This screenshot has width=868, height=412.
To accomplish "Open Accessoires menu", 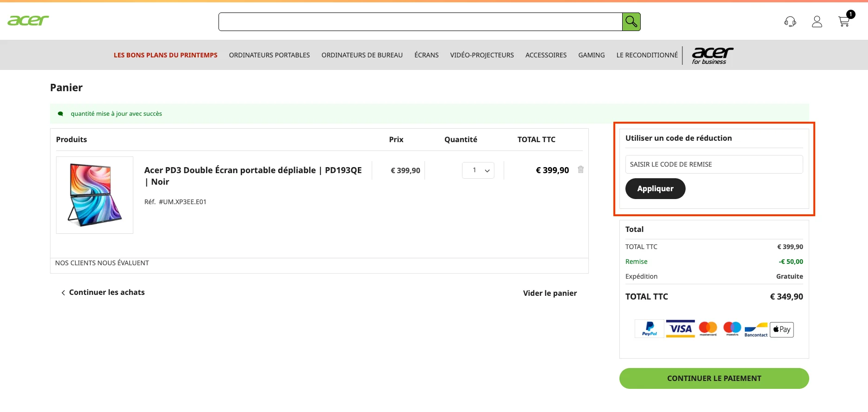I will [x=546, y=55].
